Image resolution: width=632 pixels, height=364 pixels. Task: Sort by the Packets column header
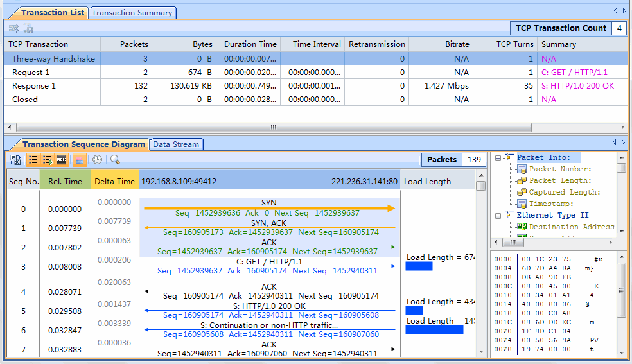tap(126, 44)
